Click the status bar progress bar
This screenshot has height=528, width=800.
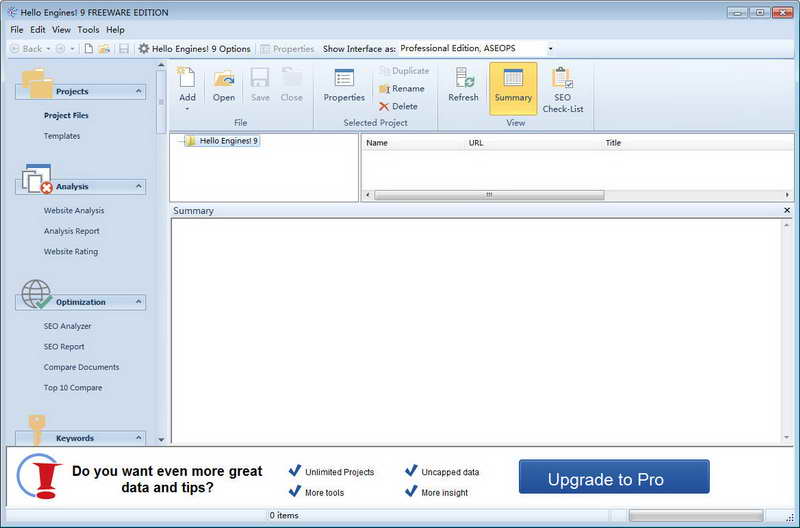pyautogui.click(x=696, y=515)
